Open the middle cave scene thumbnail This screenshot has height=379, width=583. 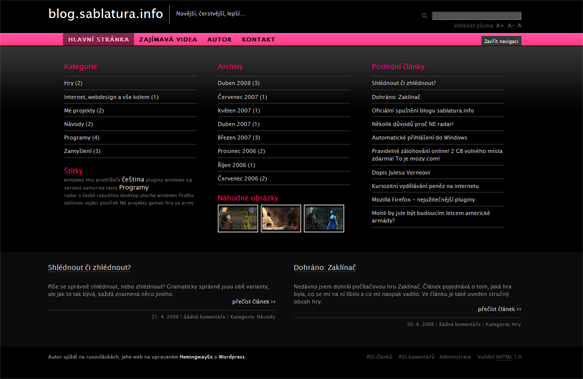(x=281, y=218)
